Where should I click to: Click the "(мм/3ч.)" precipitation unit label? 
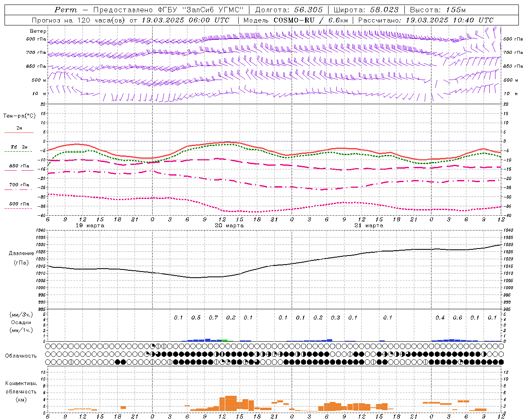21,315
